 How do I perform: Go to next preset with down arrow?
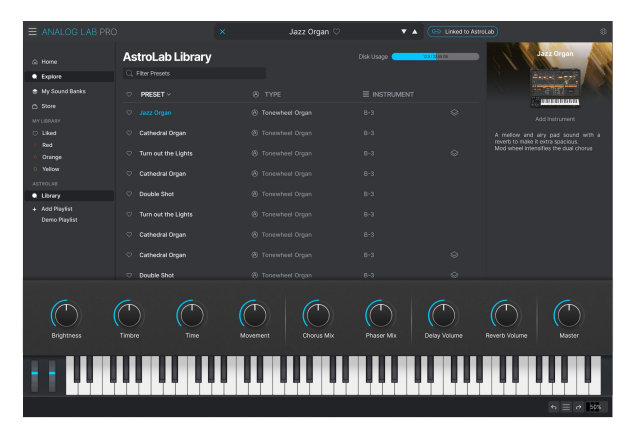[403, 31]
